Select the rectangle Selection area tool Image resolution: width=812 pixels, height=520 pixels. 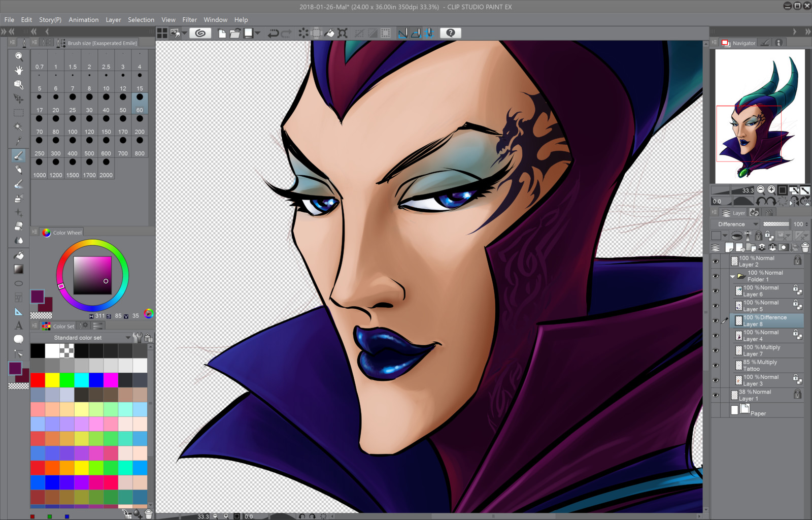(x=19, y=113)
